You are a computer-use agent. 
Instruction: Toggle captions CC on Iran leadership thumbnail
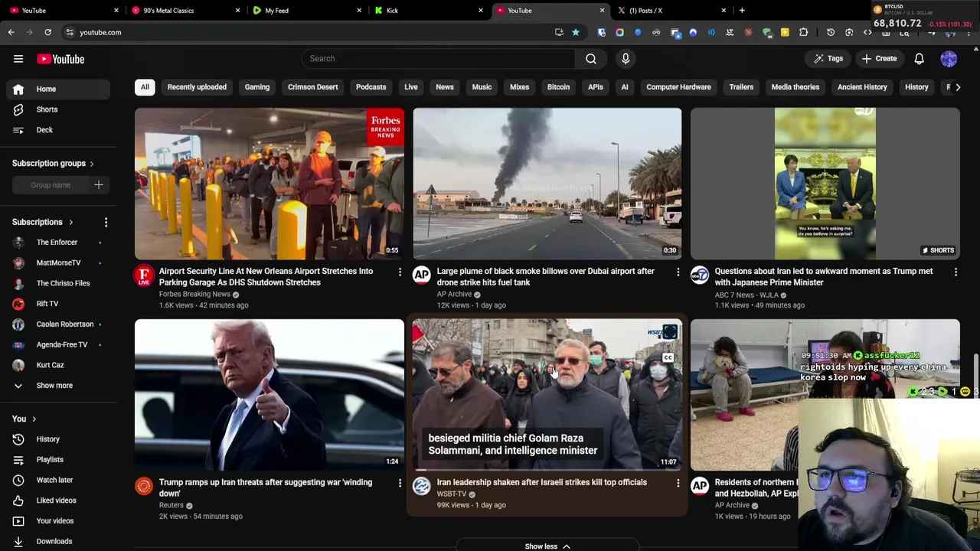668,357
